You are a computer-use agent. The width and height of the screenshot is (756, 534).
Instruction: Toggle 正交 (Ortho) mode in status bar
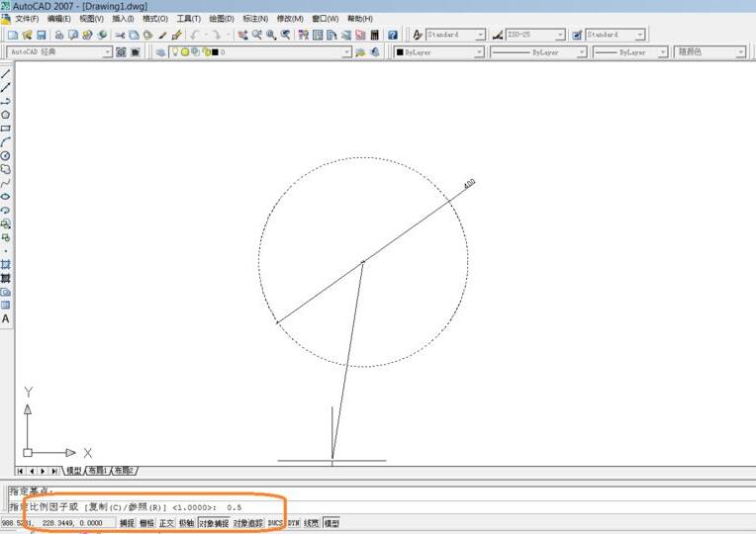(x=167, y=523)
